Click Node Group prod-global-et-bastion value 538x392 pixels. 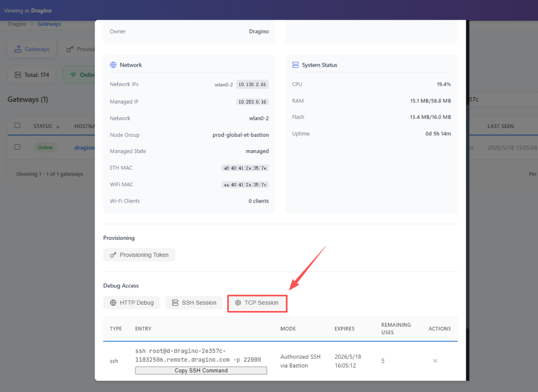point(241,135)
